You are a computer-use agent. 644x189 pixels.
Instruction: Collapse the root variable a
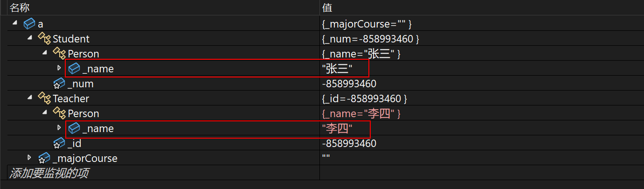tap(14, 23)
